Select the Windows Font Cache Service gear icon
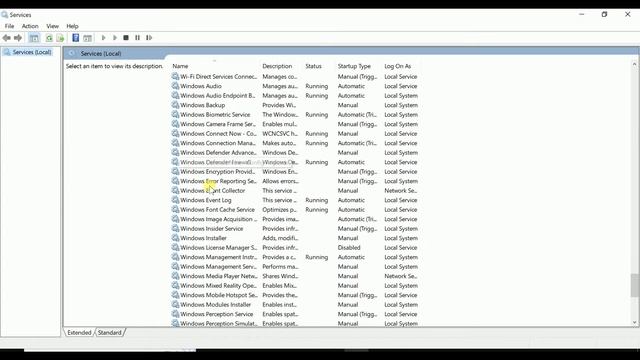The height and width of the screenshot is (360, 640). point(176,209)
